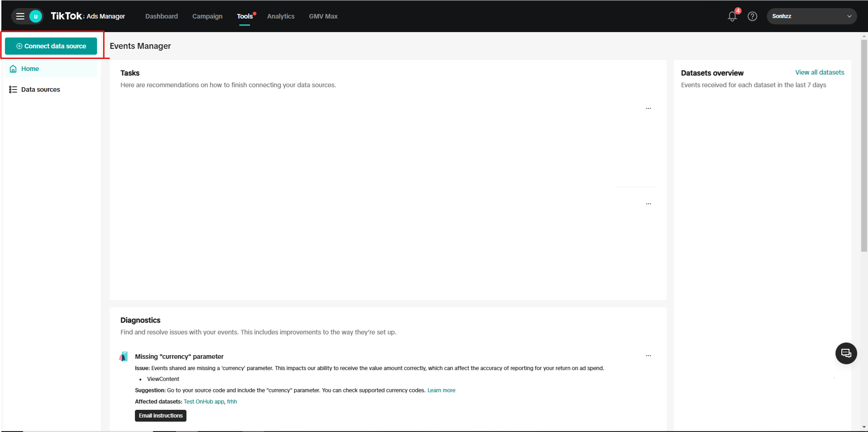868x432 pixels.
Task: Open the Campaign menu
Action: (207, 16)
